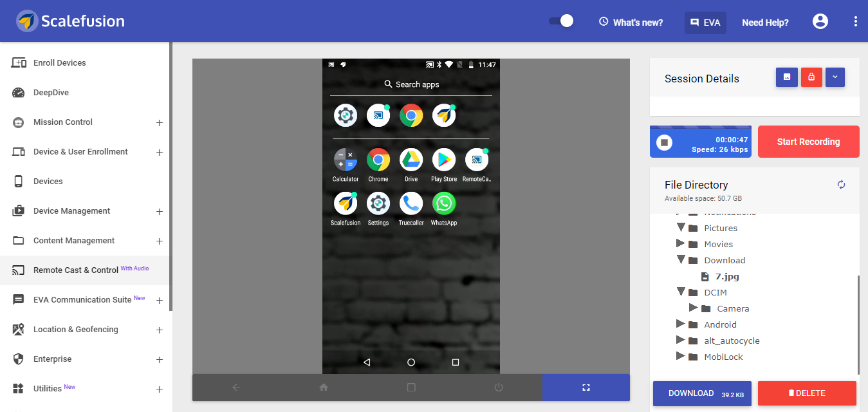This screenshot has width=868, height=412.
Task: Open What's new link
Action: (631, 22)
